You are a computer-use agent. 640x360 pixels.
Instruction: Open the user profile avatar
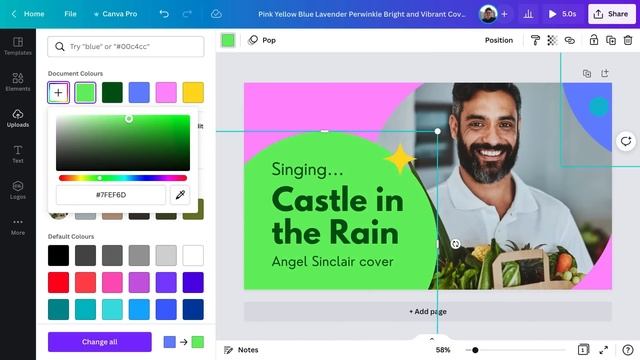(488, 14)
